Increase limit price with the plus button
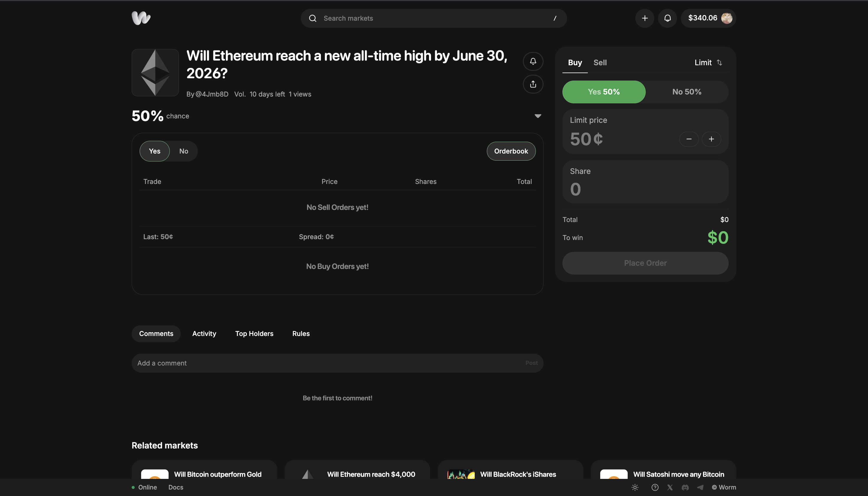This screenshot has height=496, width=868. tap(711, 139)
